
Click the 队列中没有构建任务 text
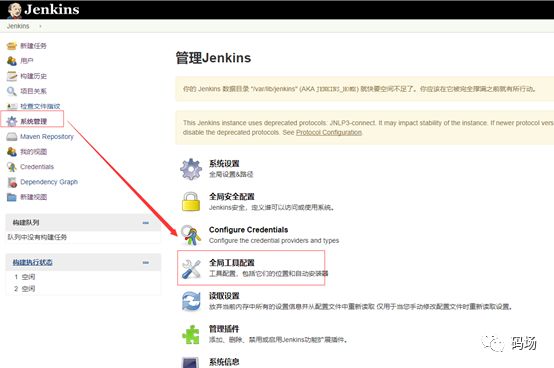tap(37, 237)
